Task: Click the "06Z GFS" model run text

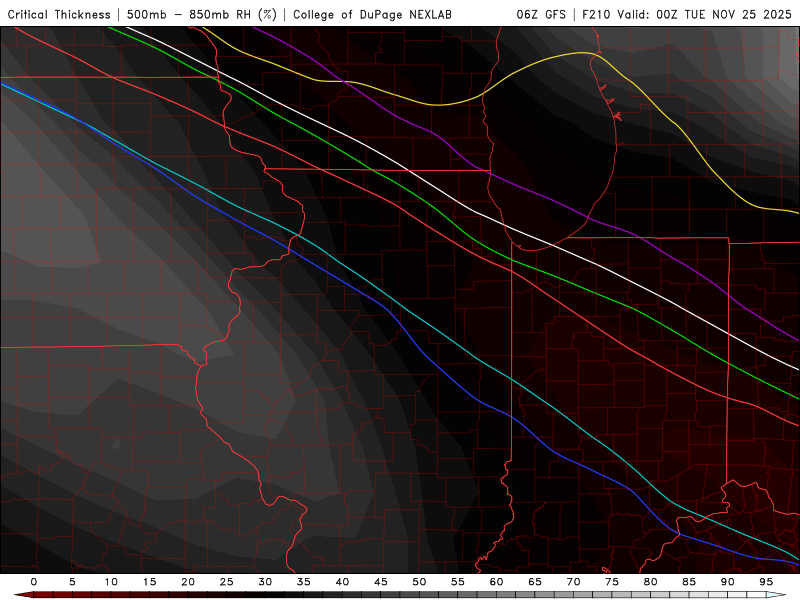Action: pos(541,14)
